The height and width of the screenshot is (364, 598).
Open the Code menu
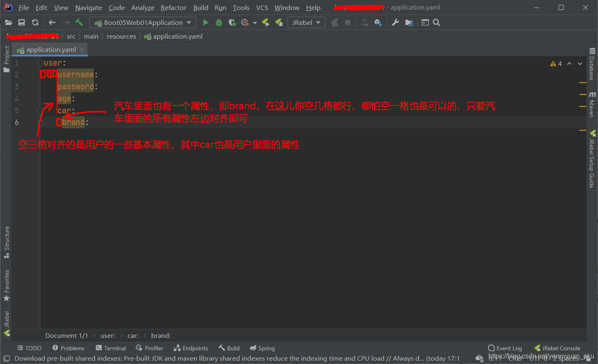click(x=117, y=7)
